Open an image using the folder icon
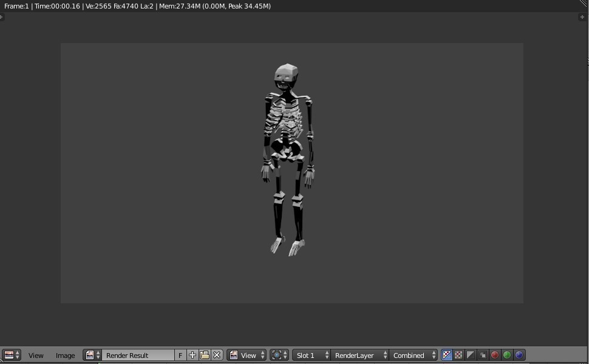589x364 pixels. tap(205, 355)
